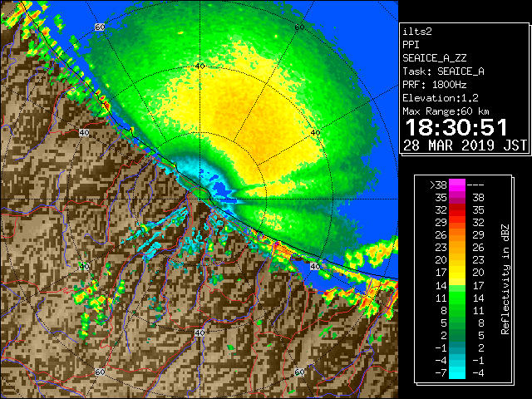Select the '28 MAR 2019 JST' date
The width and height of the screenshot is (532, 399).
click(465, 145)
